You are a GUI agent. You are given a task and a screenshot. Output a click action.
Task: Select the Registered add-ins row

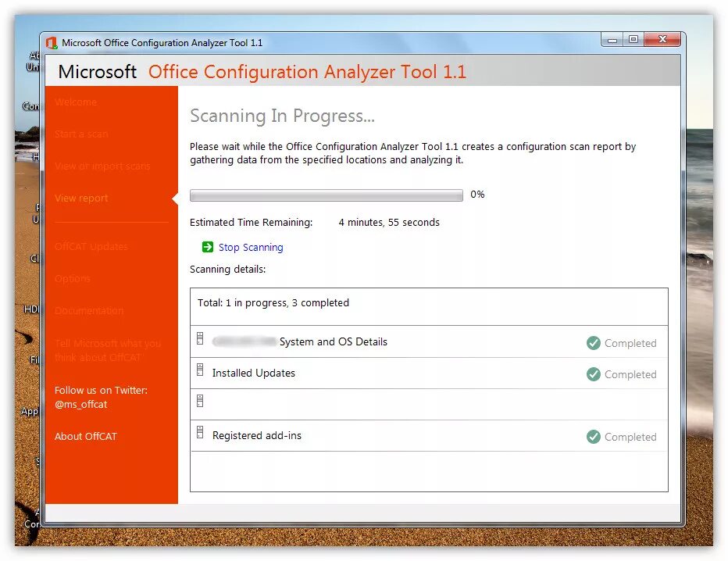tap(429, 436)
